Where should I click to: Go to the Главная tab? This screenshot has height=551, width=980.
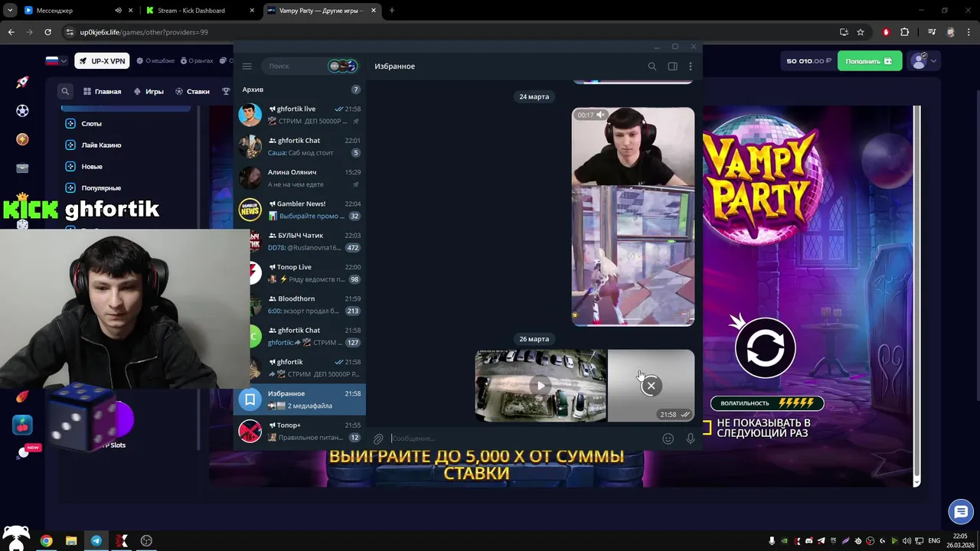[102, 91]
